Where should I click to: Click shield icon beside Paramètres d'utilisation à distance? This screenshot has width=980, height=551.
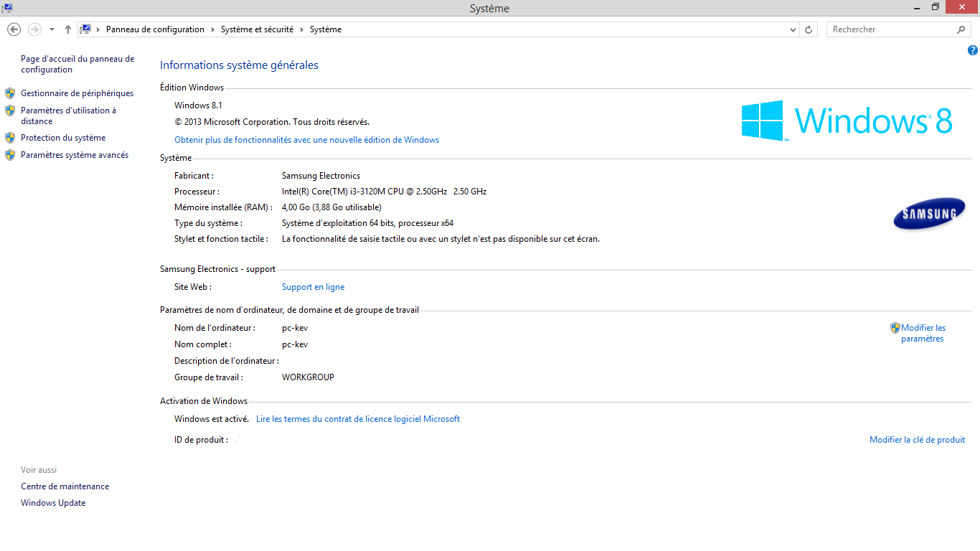(10, 110)
